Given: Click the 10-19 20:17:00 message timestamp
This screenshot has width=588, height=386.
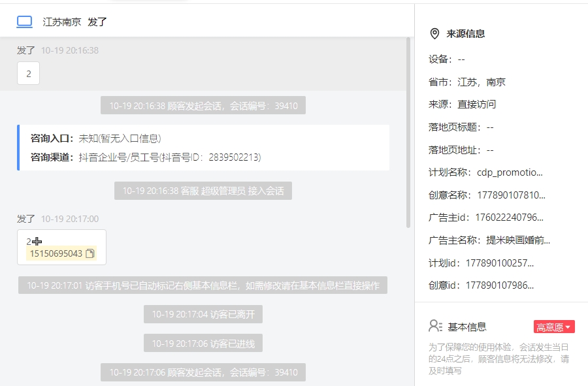Looking at the screenshot, I should (70, 219).
